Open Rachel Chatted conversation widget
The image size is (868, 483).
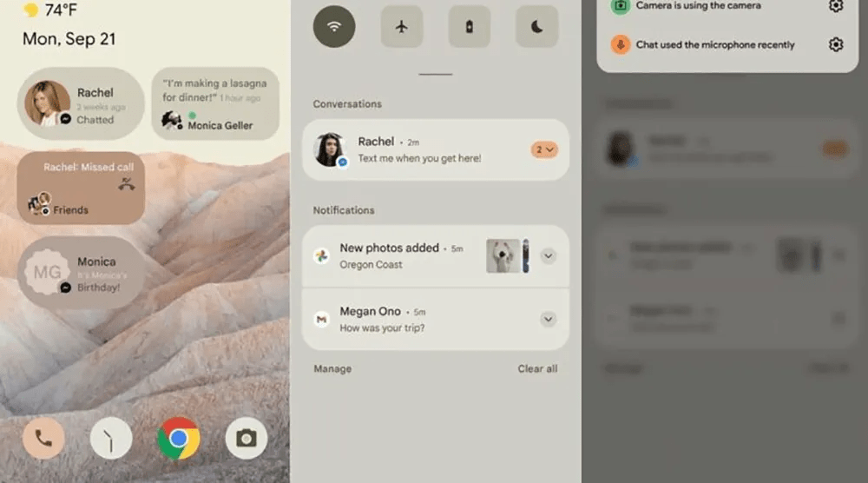80,104
